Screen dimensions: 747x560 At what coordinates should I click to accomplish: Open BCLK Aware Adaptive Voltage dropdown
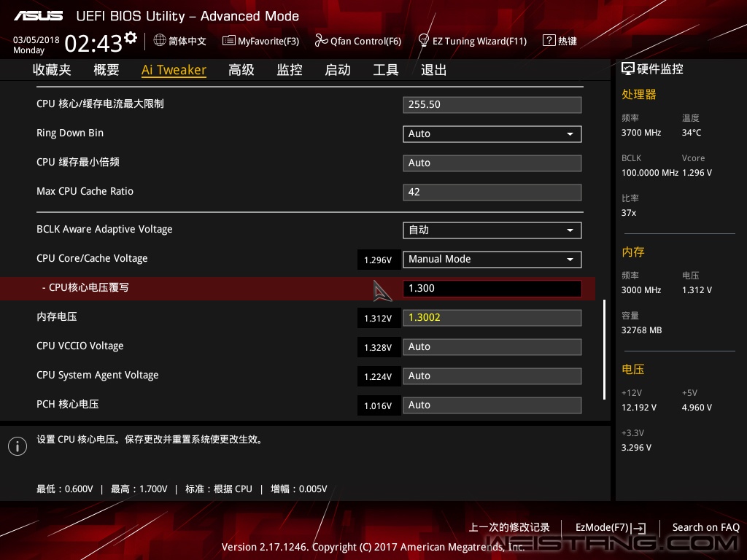pos(492,230)
